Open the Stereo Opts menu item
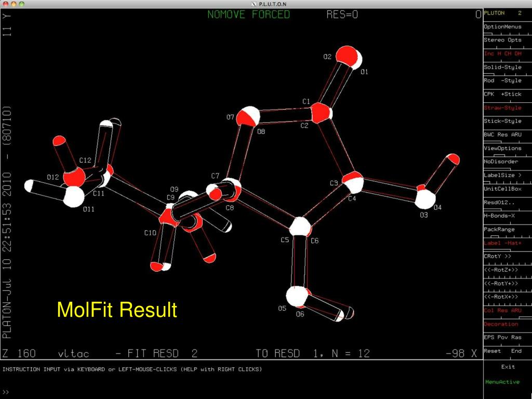 (502, 40)
